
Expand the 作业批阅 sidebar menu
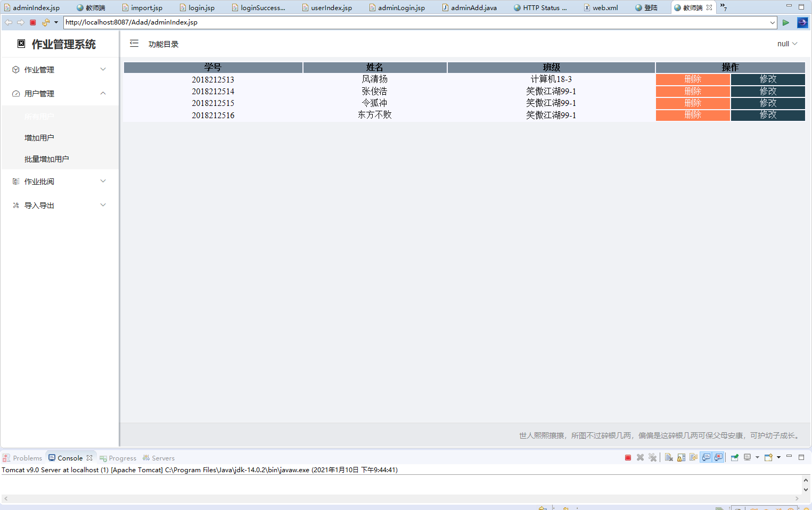tap(60, 182)
